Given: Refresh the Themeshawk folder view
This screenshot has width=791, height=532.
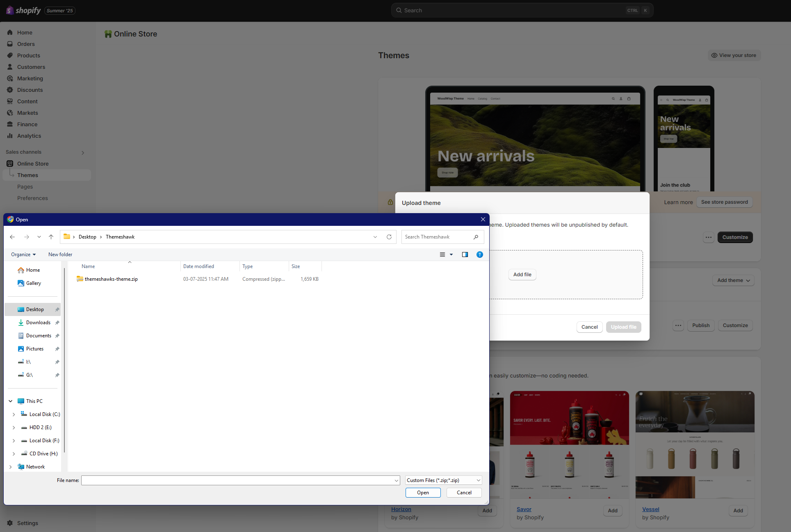Looking at the screenshot, I should [389, 237].
